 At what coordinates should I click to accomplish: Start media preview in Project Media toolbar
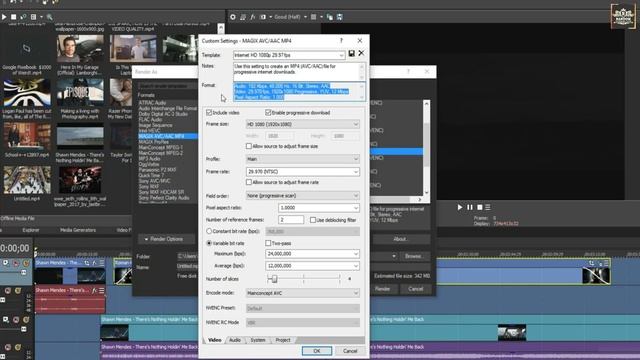click(4, 17)
